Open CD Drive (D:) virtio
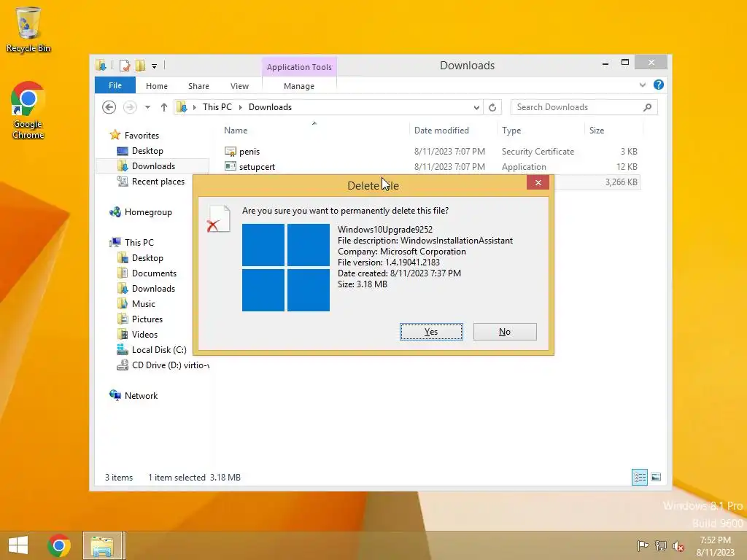Screen dimensions: 747x560 click(170, 365)
